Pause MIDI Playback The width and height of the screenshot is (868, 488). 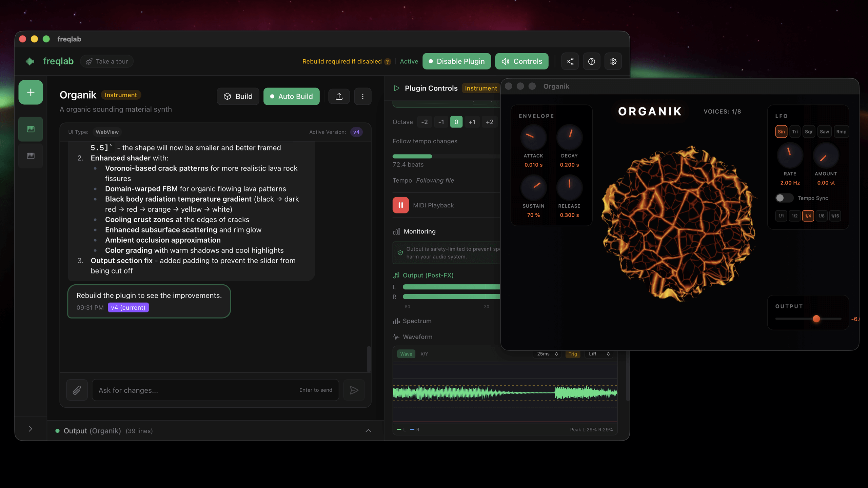(x=400, y=205)
